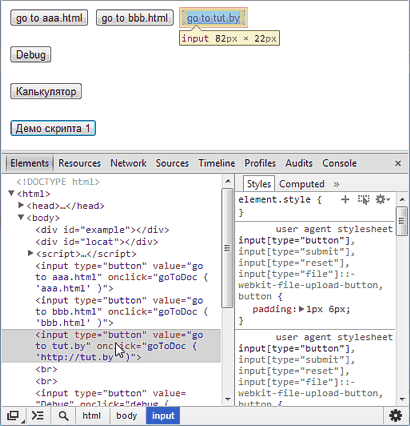Select the Computed sidebar tab
The height and width of the screenshot is (426, 410).
302,184
